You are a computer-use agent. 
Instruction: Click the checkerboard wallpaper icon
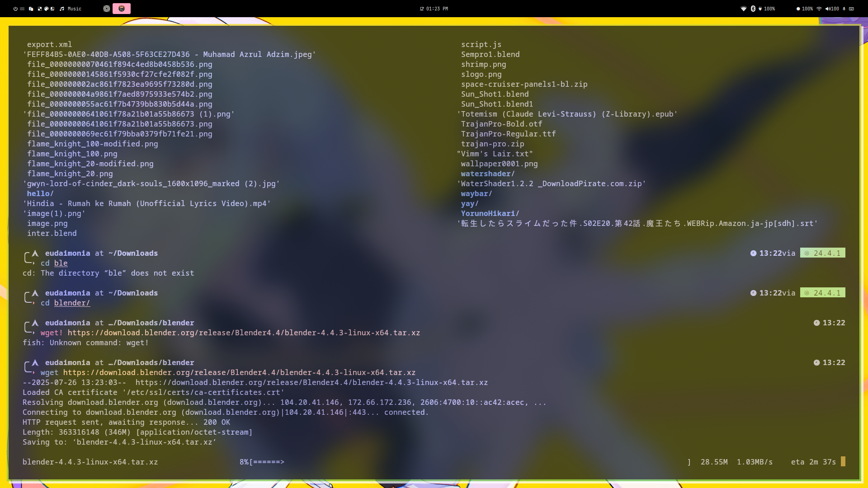click(40, 9)
